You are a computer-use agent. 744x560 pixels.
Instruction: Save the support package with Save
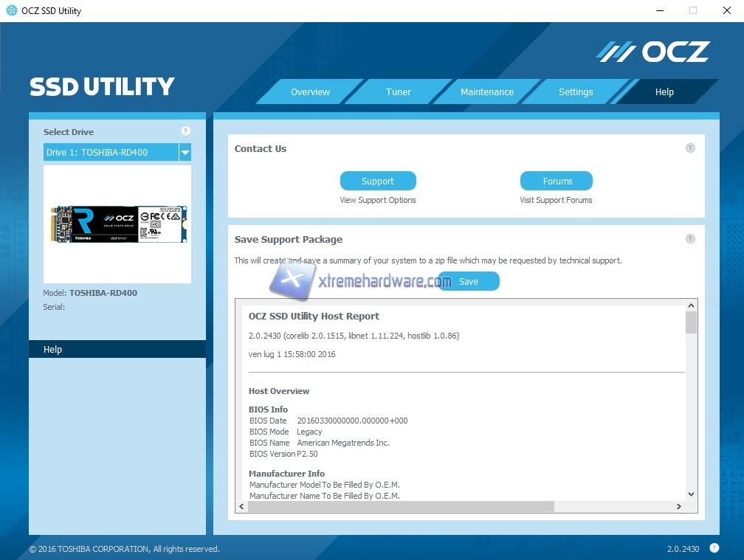(x=469, y=281)
